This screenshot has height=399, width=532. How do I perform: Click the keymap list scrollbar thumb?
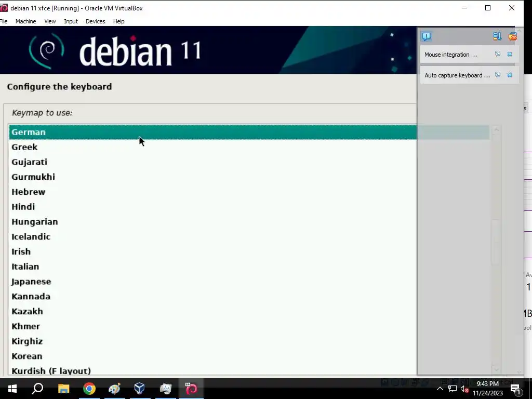click(496, 242)
